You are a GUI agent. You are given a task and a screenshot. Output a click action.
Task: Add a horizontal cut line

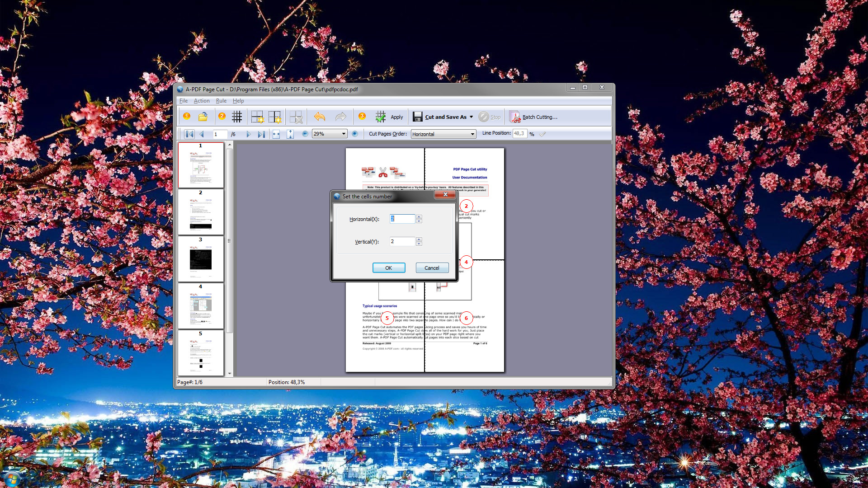point(257,117)
